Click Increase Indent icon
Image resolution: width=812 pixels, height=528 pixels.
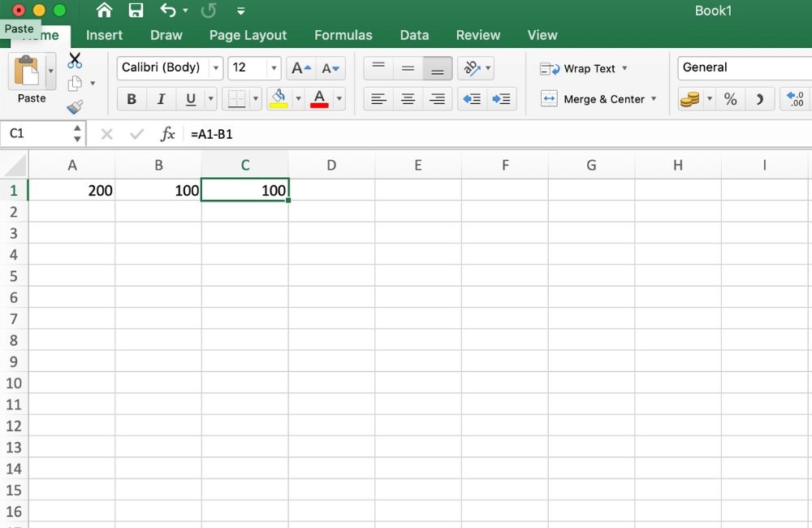click(501, 99)
